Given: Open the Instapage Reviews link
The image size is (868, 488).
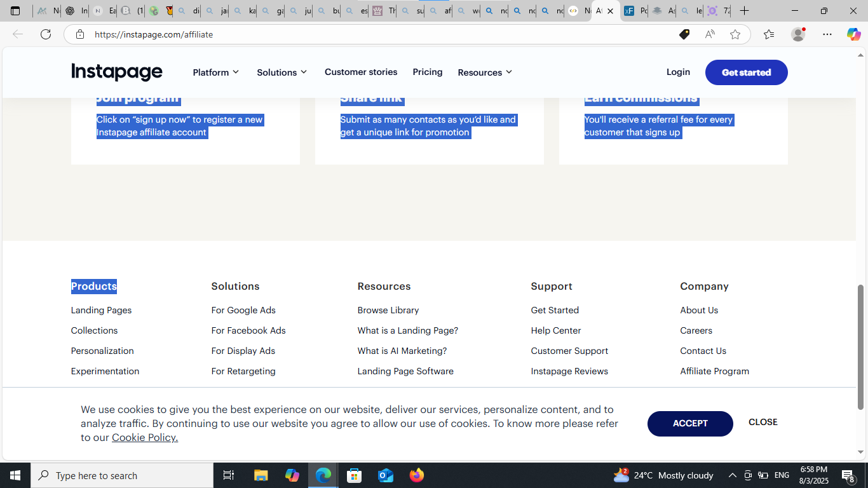Looking at the screenshot, I should pos(569,371).
